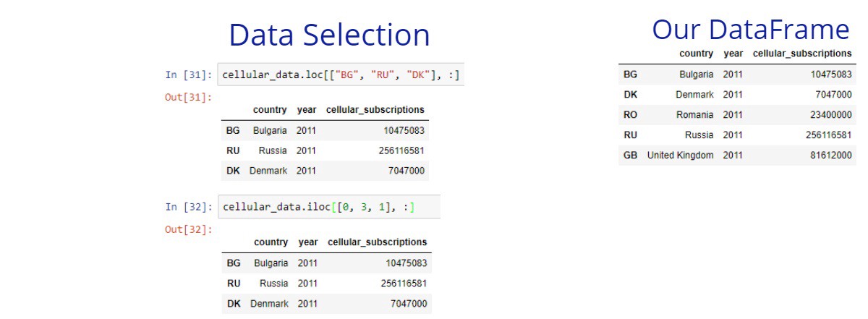Click country header in Out[31] table
Screen dimensions: 868x319
[270, 110]
